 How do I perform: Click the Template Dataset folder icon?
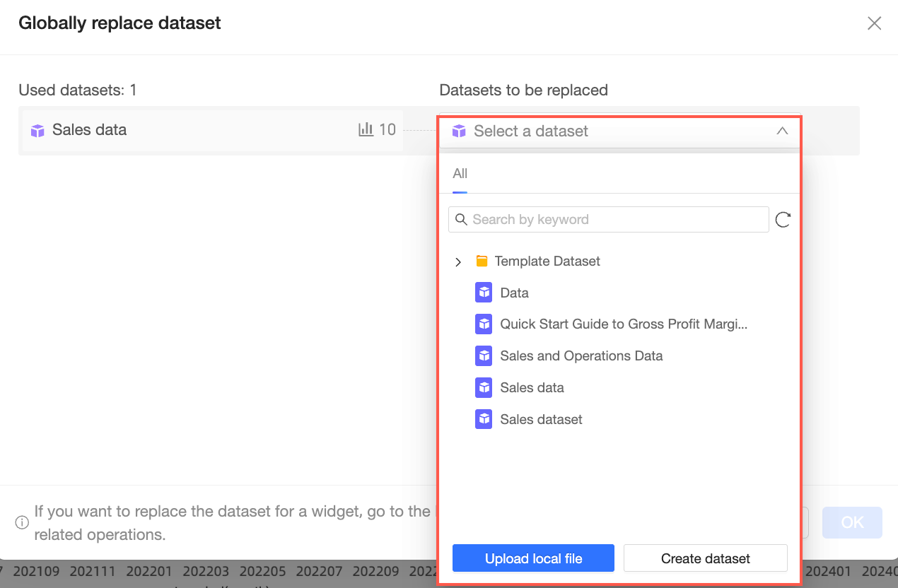[482, 261]
